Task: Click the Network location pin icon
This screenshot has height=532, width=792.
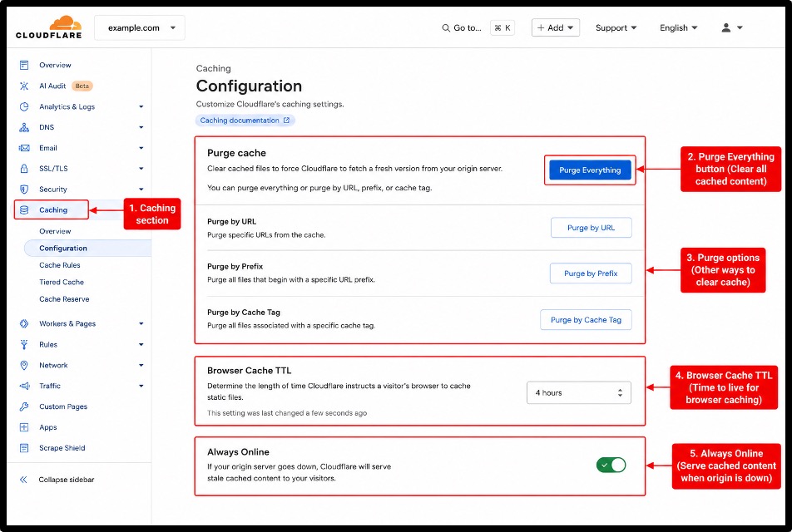Action: pos(24,365)
